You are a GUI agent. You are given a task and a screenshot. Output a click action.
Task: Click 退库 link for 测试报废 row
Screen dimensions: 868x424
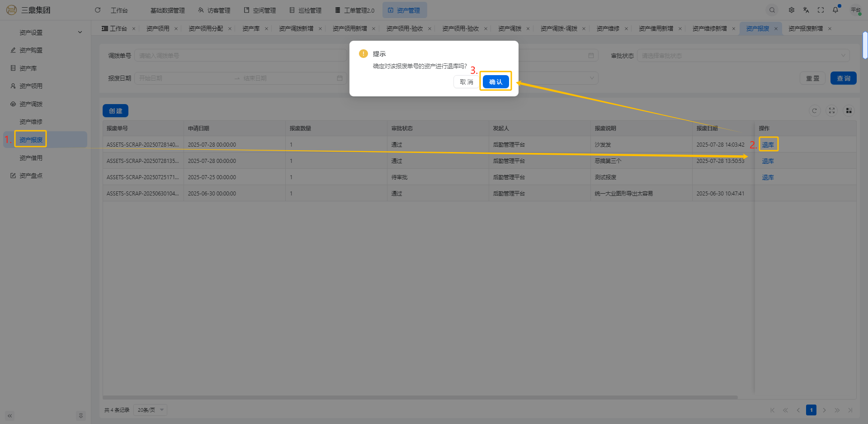click(x=768, y=177)
